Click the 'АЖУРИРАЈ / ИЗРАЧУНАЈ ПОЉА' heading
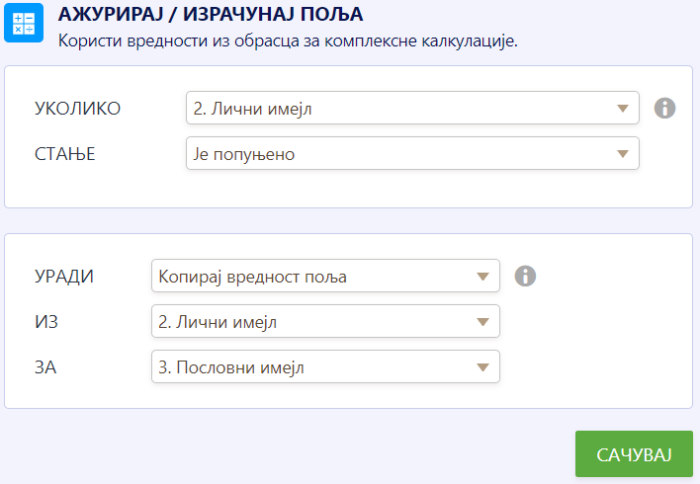The image size is (700, 484). click(211, 15)
